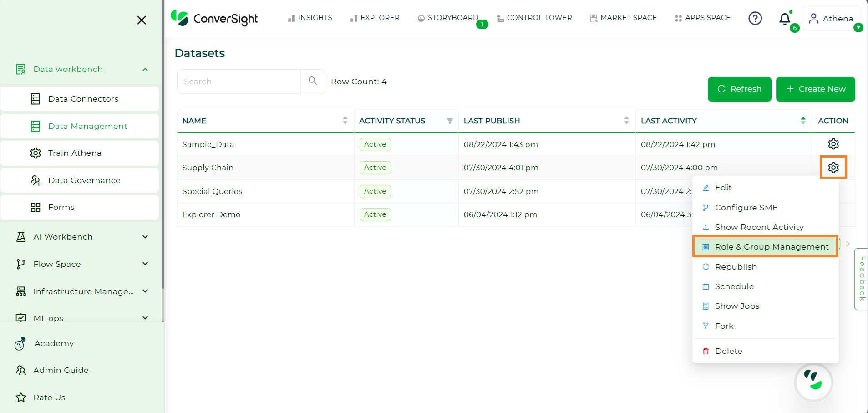
Task: Click the Train Athena gear icon
Action: pyautogui.click(x=36, y=153)
